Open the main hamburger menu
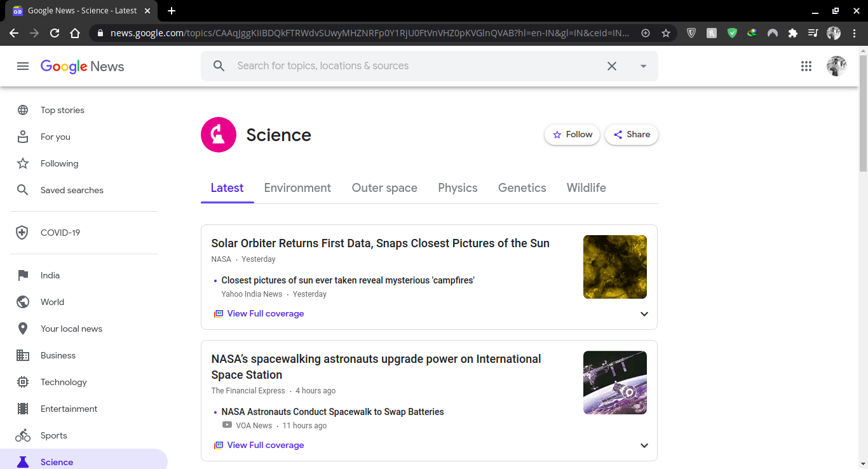This screenshot has height=469, width=868. (23, 66)
